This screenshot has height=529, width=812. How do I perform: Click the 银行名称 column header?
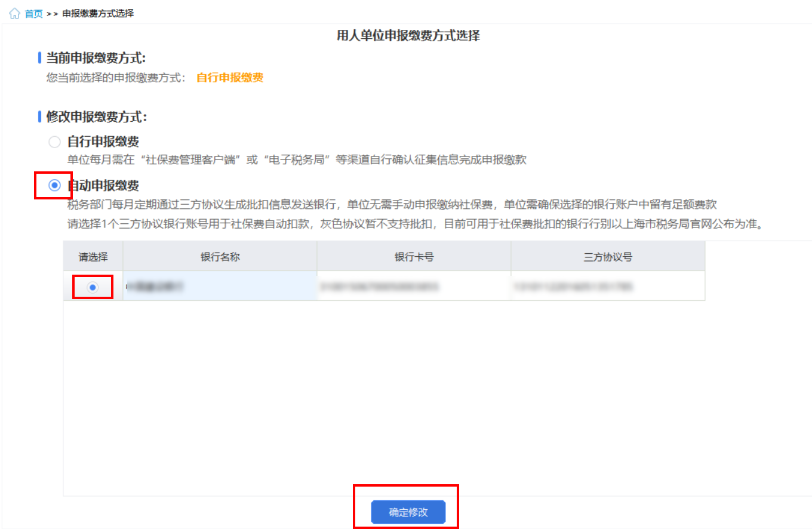[220, 257]
